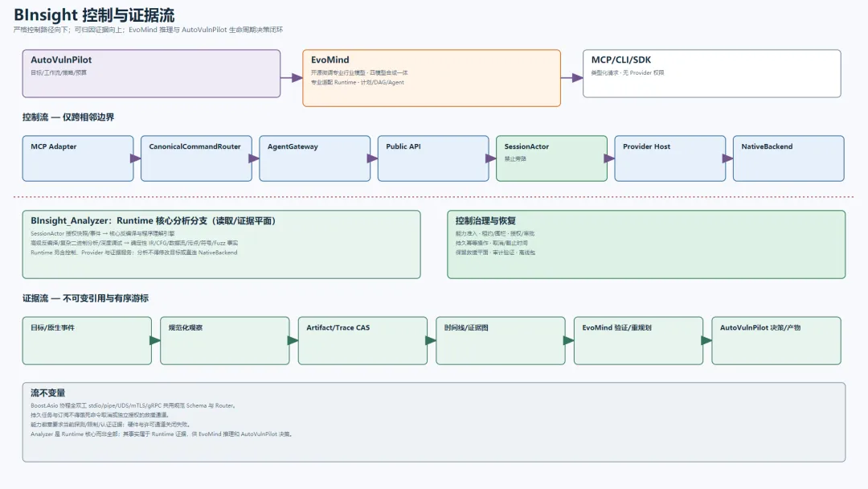This screenshot has height=489, width=868.
Task: Click the arrow between AgentGateway and Public API
Action: pyautogui.click(x=373, y=158)
